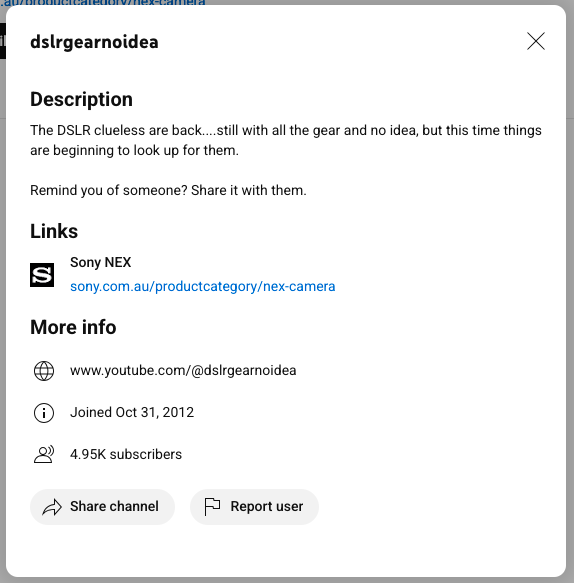Click the DSLR clueless description paragraph
574x583 pixels.
[286, 140]
